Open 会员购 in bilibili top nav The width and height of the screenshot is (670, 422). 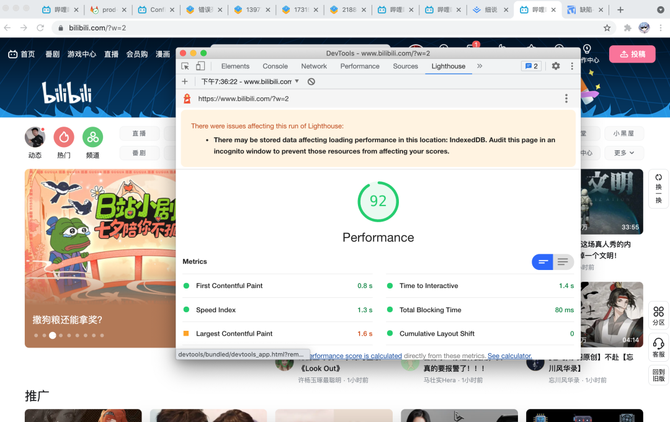pyautogui.click(x=137, y=54)
